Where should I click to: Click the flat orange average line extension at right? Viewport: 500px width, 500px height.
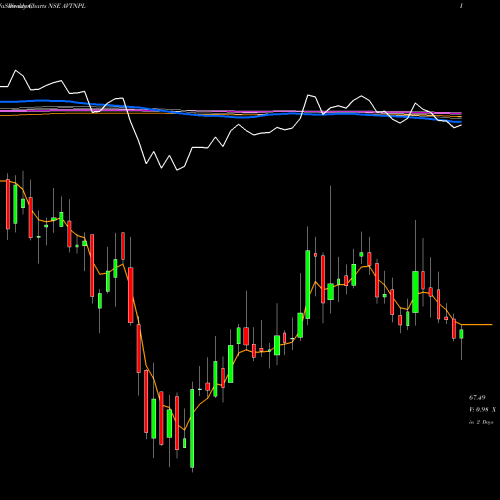pos(477,324)
